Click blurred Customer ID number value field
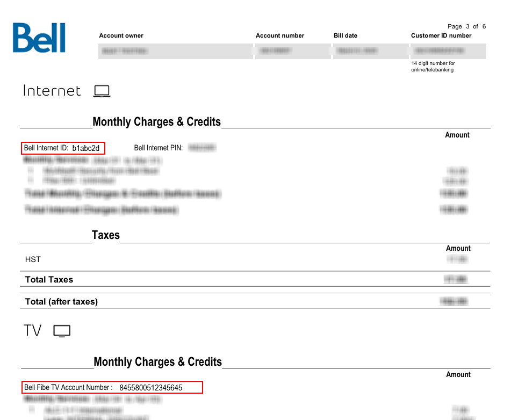This screenshot has height=420, width=511. [448, 51]
